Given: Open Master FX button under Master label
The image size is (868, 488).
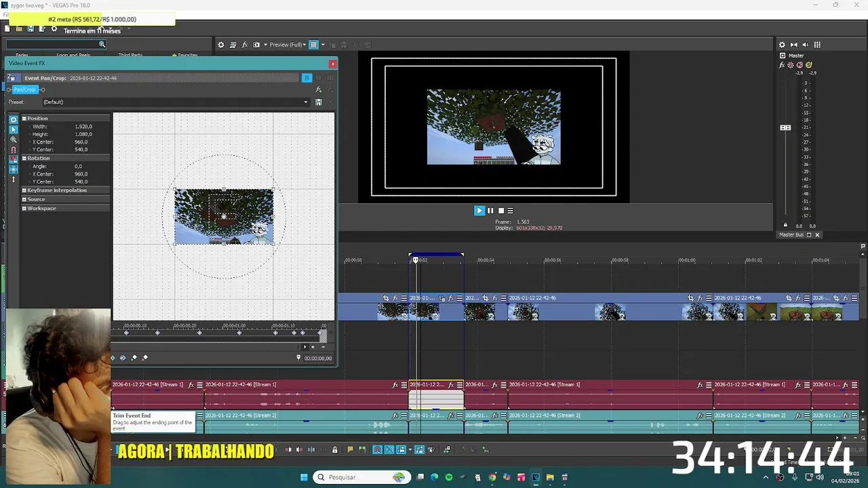Looking at the screenshot, I should [783, 65].
